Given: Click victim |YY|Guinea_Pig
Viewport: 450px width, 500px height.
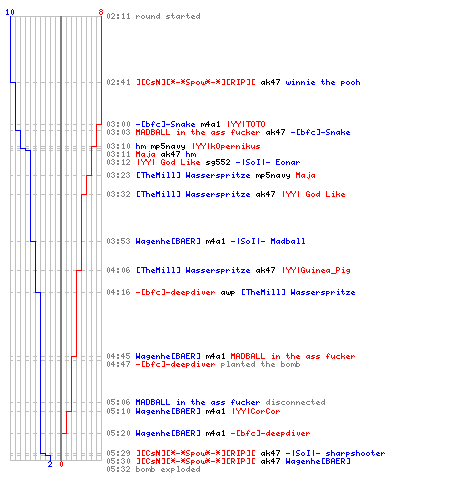Looking at the screenshot, I should 316,270.
